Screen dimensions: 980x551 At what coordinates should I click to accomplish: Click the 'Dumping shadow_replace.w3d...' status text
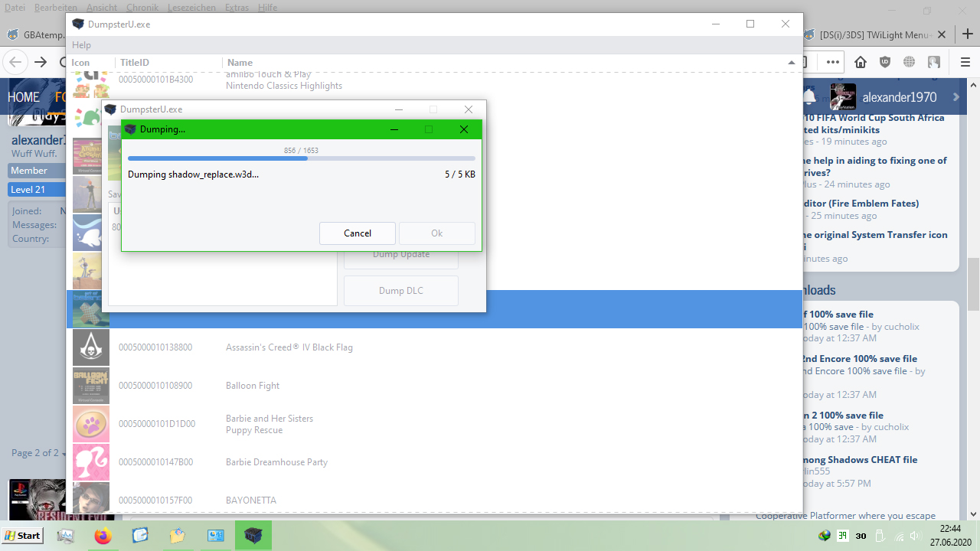click(x=193, y=174)
